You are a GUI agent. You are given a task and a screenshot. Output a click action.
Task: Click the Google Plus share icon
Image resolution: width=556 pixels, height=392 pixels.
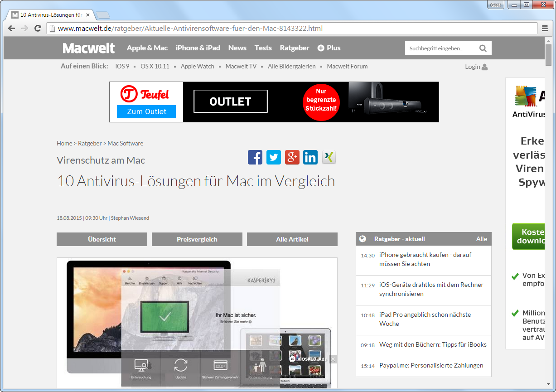[x=292, y=157]
